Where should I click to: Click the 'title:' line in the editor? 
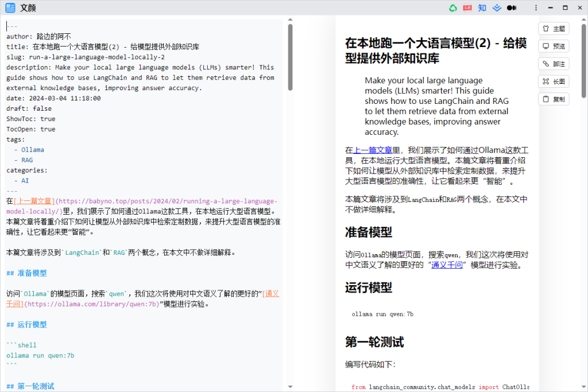point(103,47)
